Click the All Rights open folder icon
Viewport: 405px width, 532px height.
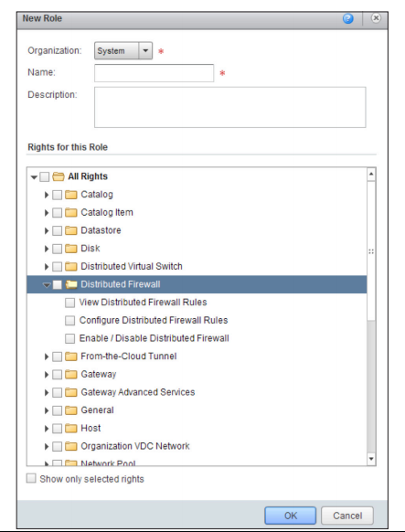(x=59, y=176)
